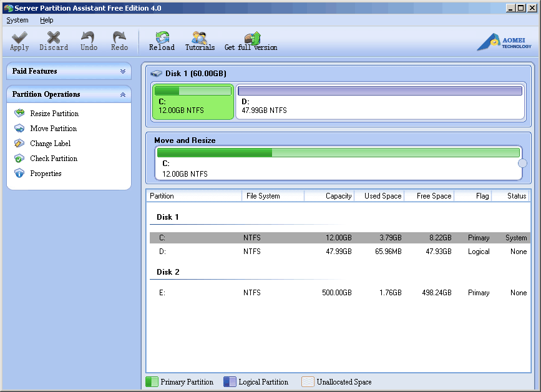The width and height of the screenshot is (541, 392).
Task: Open partition Properties link
Action: click(x=46, y=174)
